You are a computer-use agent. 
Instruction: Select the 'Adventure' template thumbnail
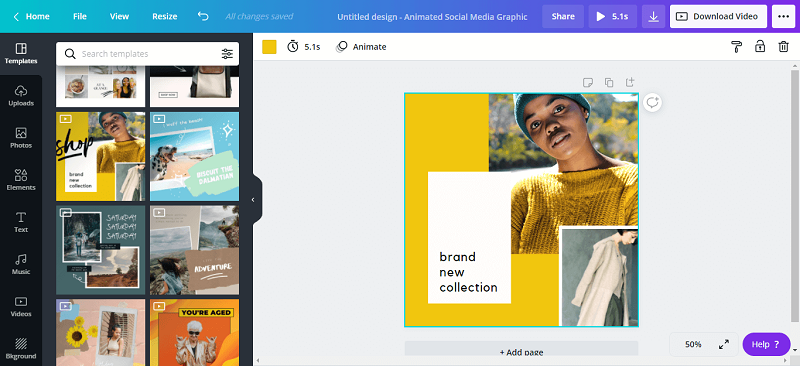coord(194,250)
